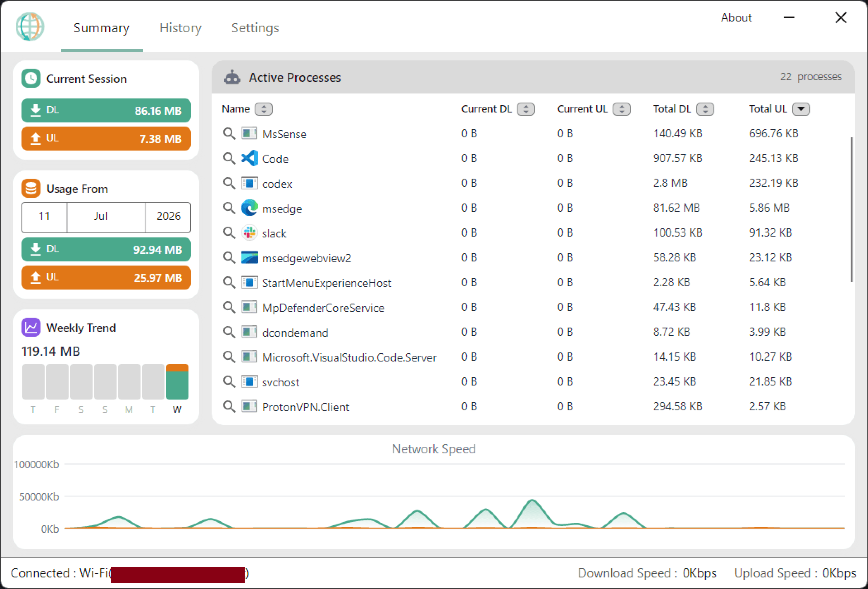868x589 pixels.
Task: Click the Slack process icon
Action: pos(250,233)
